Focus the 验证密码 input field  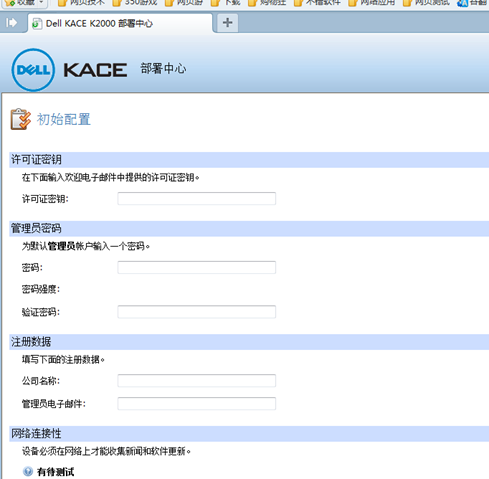[197, 312]
